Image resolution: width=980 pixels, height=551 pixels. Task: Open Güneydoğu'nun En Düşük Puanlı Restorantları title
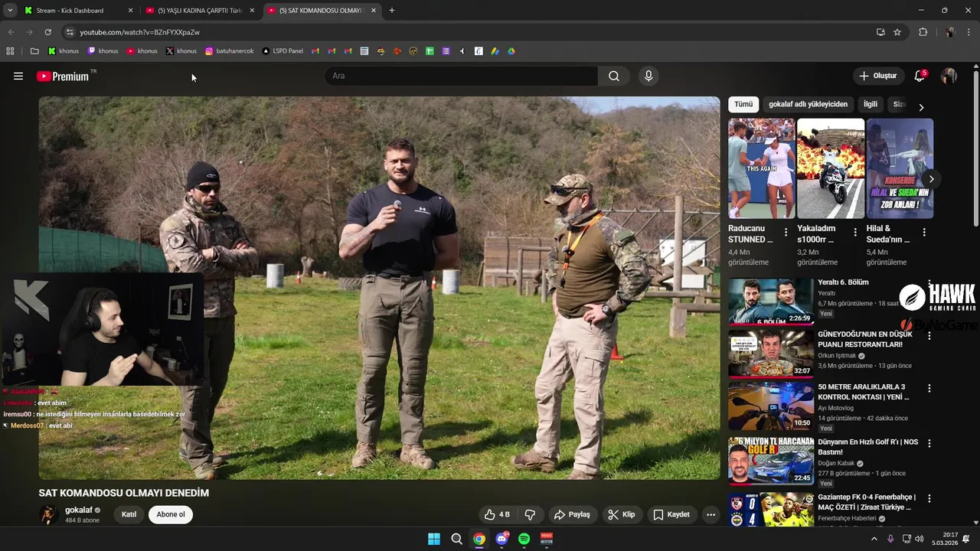pyautogui.click(x=865, y=339)
